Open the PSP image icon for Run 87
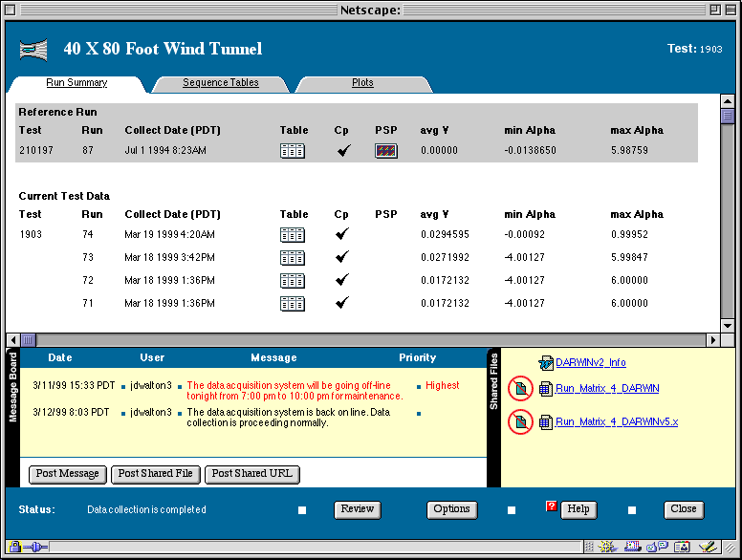This screenshot has height=560, width=742. pyautogui.click(x=385, y=150)
